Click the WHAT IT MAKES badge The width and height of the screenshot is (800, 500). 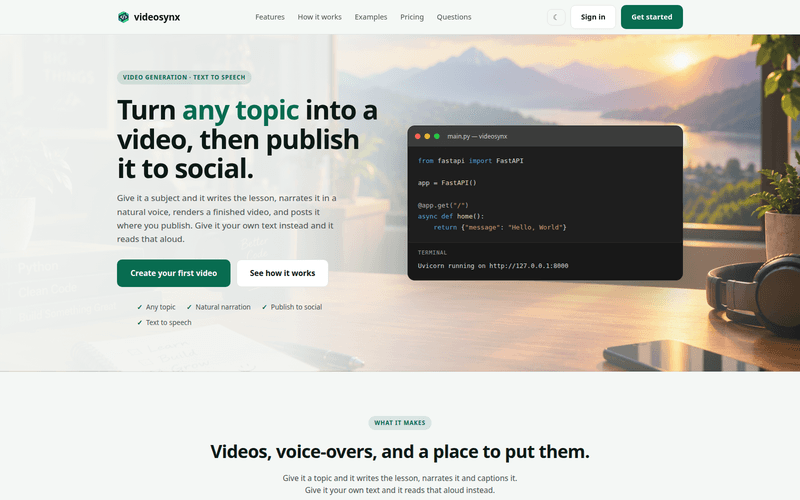(x=399, y=422)
